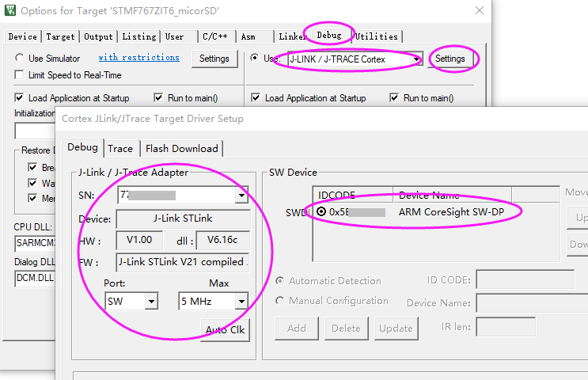Toggle simulator Load Application at Startup

(x=19, y=97)
